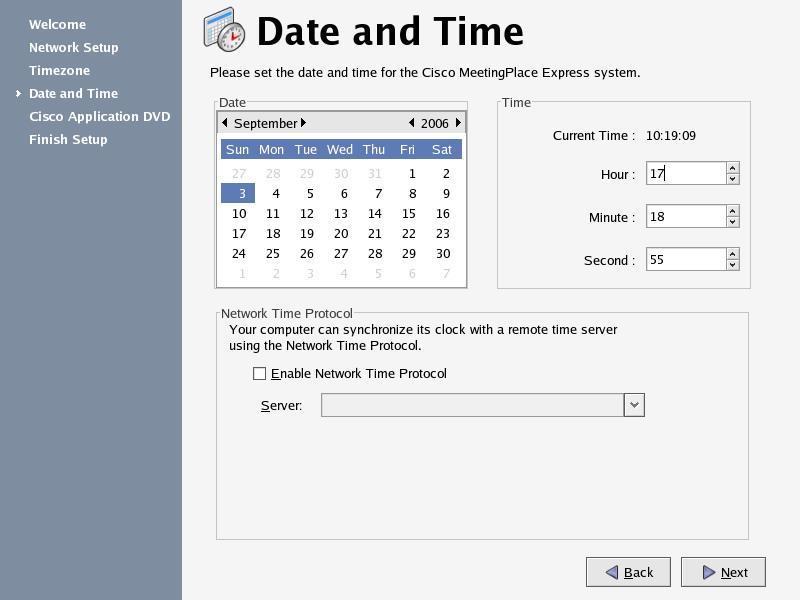Select highlighted day 3 in calendar

coord(238,193)
